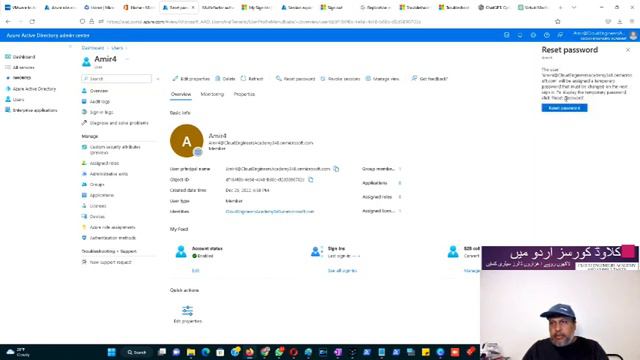The width and height of the screenshot is (640, 360).
Task: Open a new browser tab with plus button
Action: coord(560,7)
